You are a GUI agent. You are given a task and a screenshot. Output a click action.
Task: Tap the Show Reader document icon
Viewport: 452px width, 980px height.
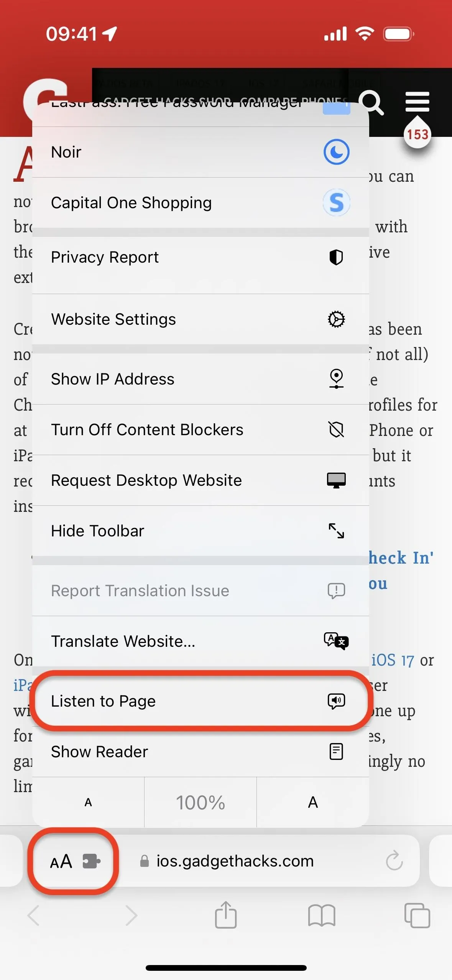point(336,751)
